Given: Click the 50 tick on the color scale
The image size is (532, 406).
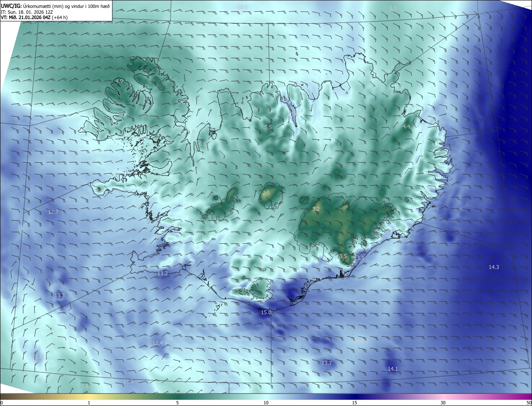Looking at the screenshot, I should tap(529, 403).
